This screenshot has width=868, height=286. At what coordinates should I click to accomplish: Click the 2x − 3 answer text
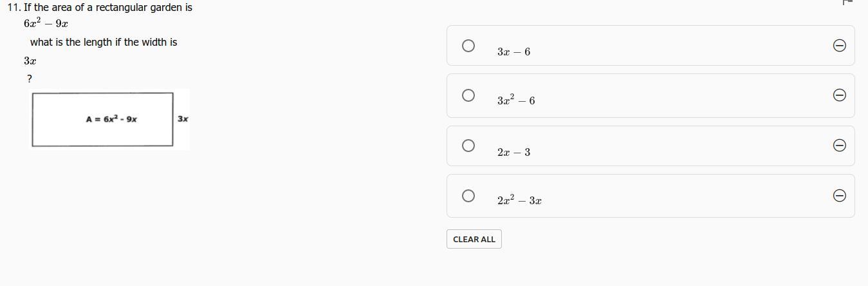click(513, 152)
